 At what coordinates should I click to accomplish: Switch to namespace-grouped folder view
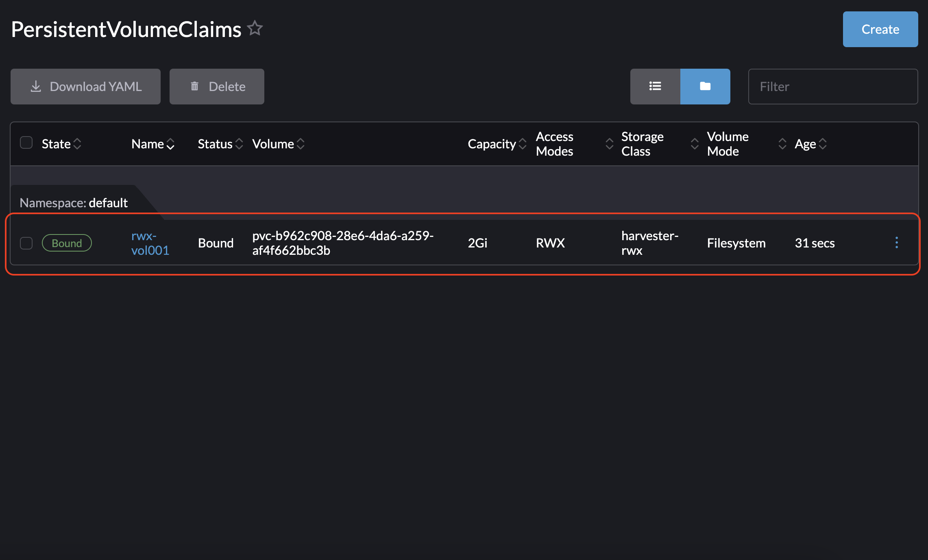coord(705,86)
